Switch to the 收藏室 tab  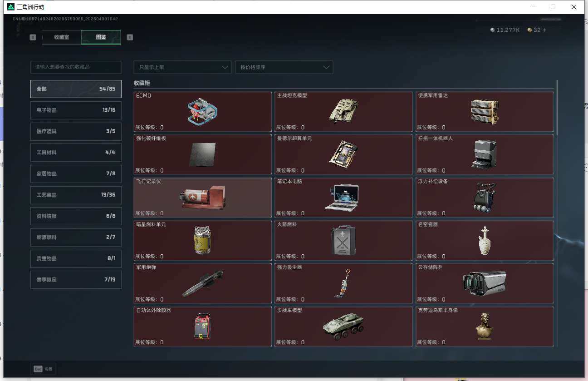[62, 37]
